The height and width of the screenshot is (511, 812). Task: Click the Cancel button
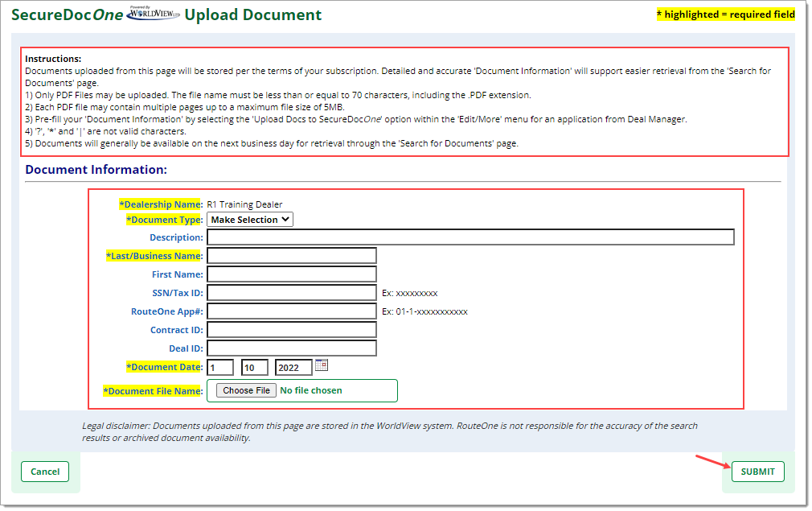pos(45,472)
